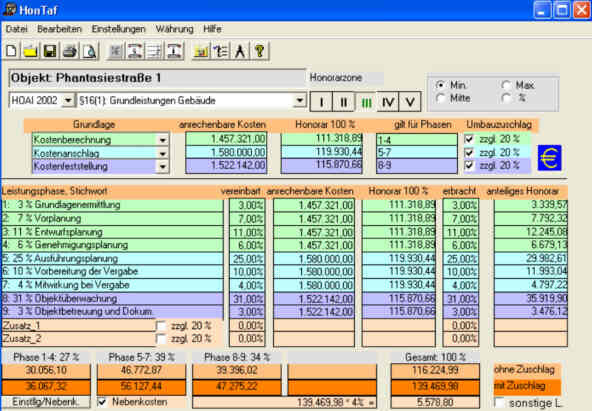The image size is (592, 411).
Task: Click the blue Euro currency icon
Action: click(549, 158)
